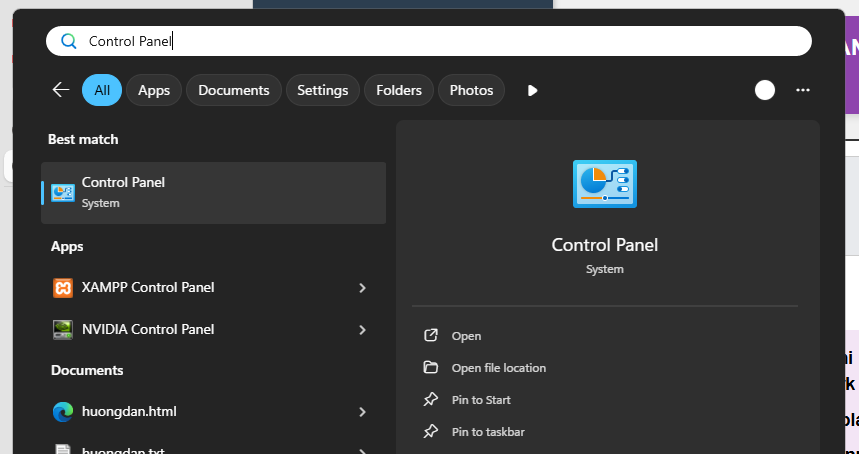Click the Apps section heading

pyautogui.click(x=67, y=246)
